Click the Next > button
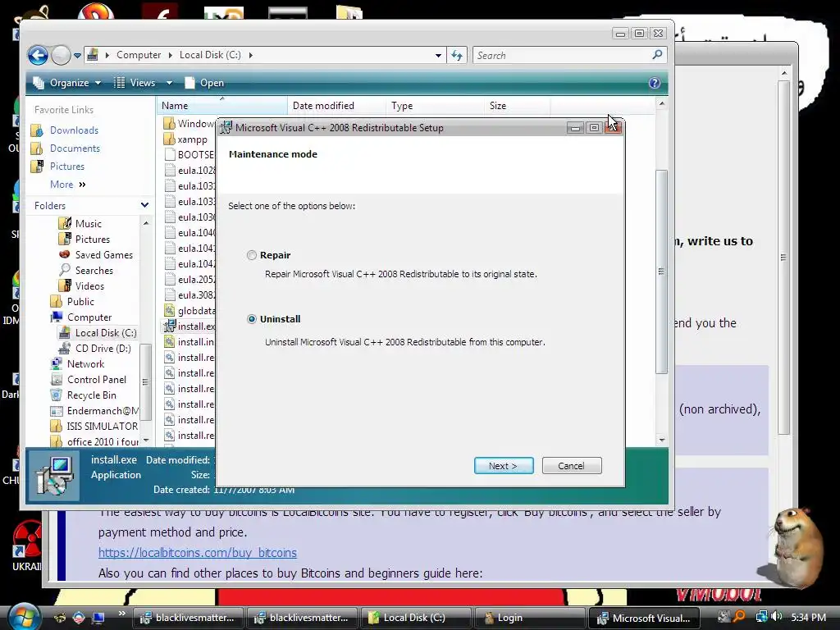840x630 pixels. [504, 466]
